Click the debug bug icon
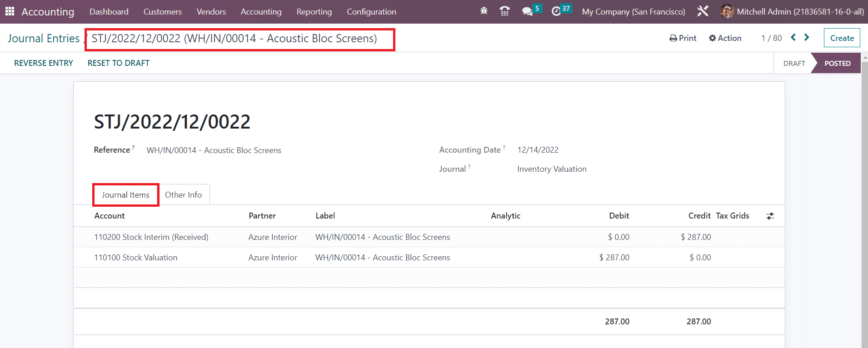The height and width of the screenshot is (348, 868). click(484, 11)
